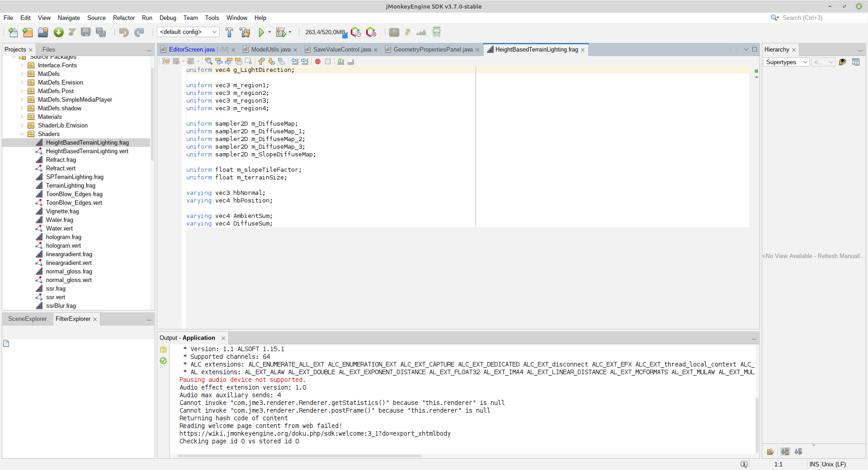
Task: Toggle Hierarchy bottom-right sort button
Action: coord(798,451)
